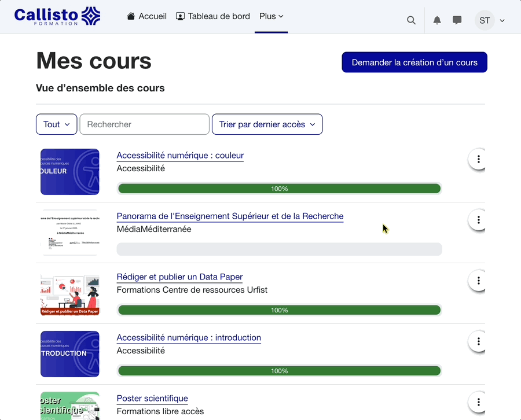
Task: Click the Formations libre accès text
Action: point(160,411)
